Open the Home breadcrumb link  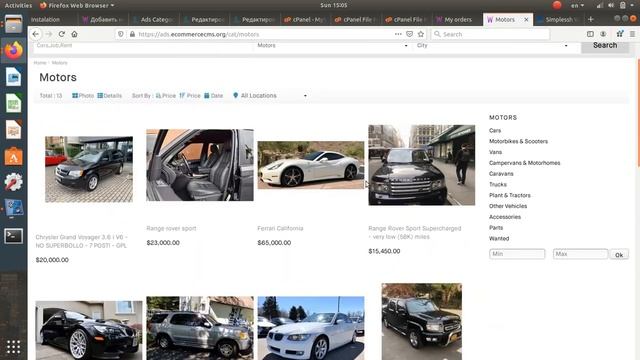[x=40, y=63]
